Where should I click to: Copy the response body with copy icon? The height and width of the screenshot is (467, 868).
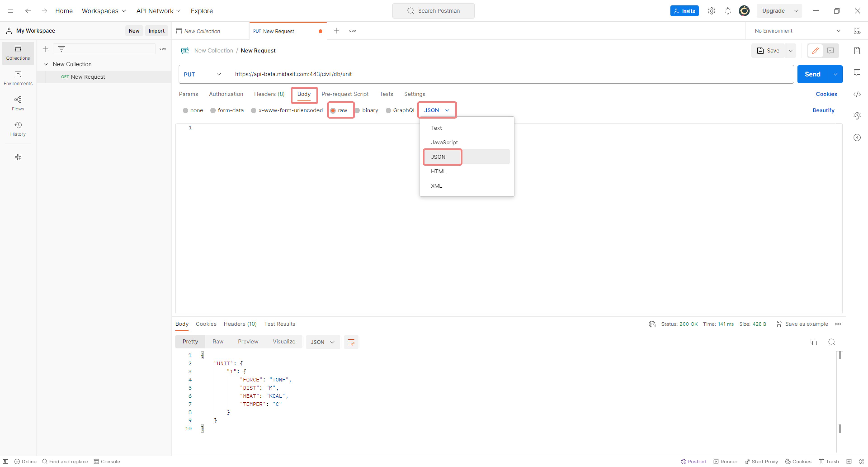click(x=814, y=342)
